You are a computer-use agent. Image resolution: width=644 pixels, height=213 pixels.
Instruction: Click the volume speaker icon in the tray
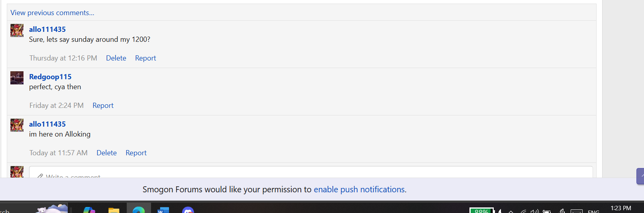coord(534,211)
